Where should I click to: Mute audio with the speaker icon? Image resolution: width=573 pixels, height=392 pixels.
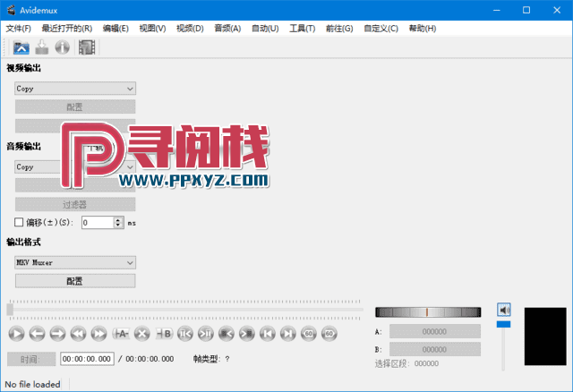tap(504, 310)
